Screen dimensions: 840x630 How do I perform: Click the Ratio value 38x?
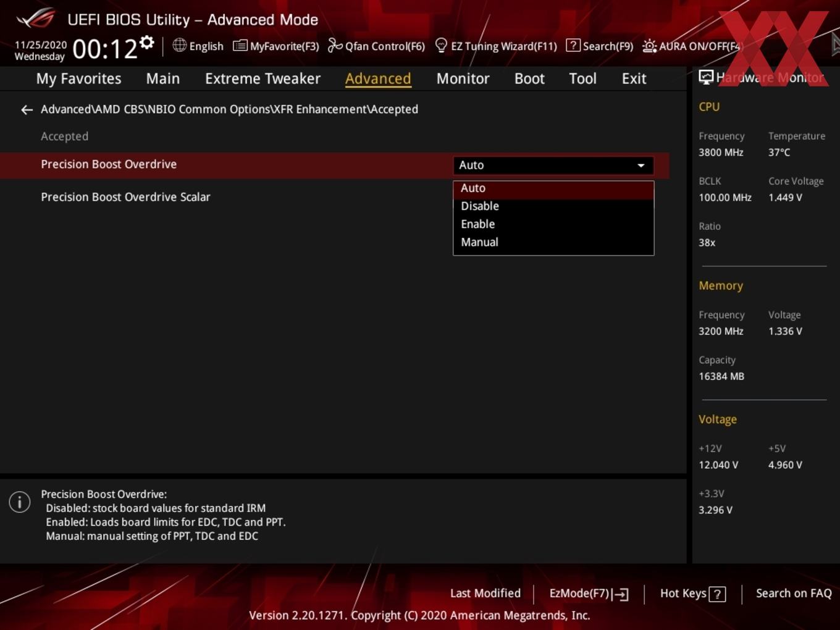point(707,243)
